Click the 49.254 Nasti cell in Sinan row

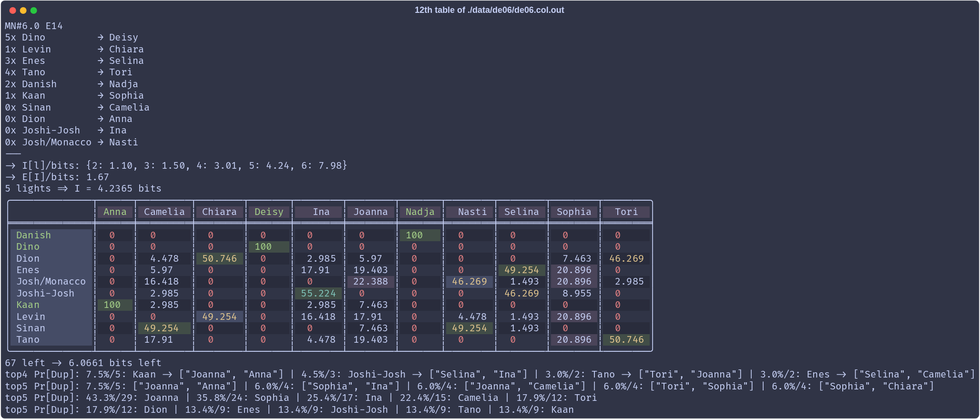pos(470,328)
